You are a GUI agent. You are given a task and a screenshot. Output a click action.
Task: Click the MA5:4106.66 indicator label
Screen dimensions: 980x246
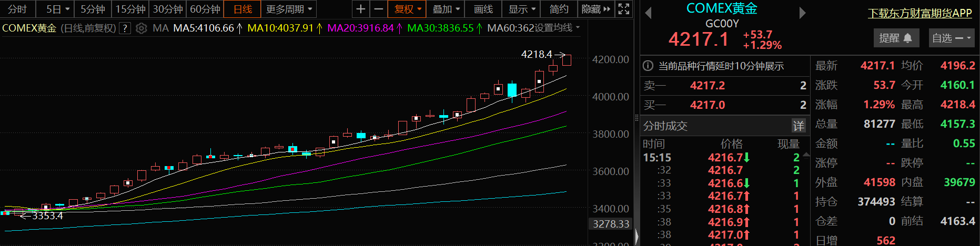tap(204, 28)
